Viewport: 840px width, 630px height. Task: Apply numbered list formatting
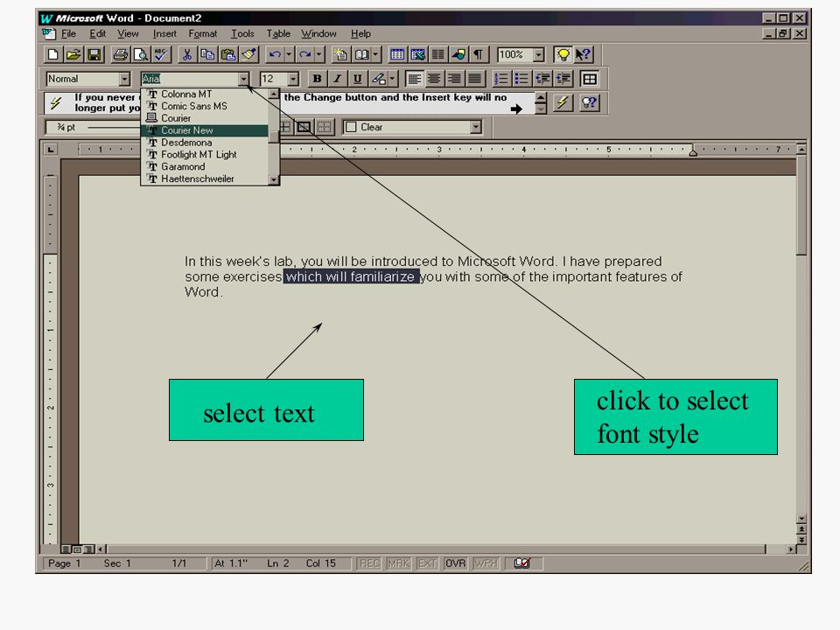500,79
